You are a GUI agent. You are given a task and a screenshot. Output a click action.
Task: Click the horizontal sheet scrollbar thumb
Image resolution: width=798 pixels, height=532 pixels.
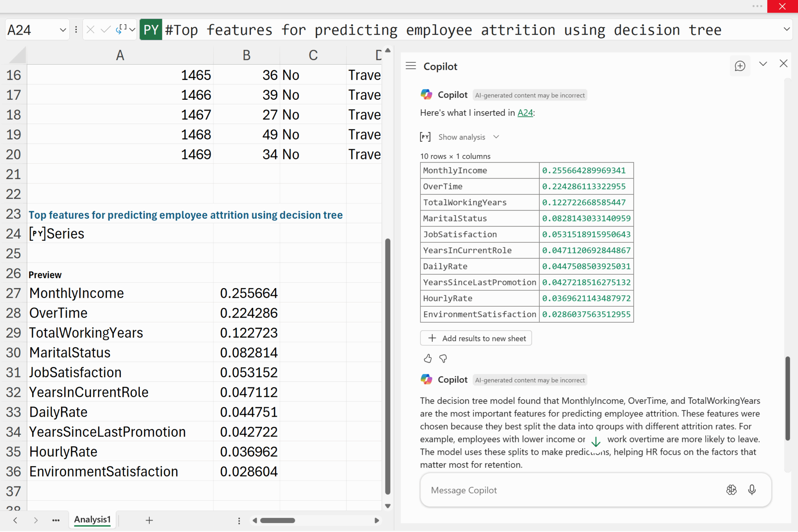(277, 520)
